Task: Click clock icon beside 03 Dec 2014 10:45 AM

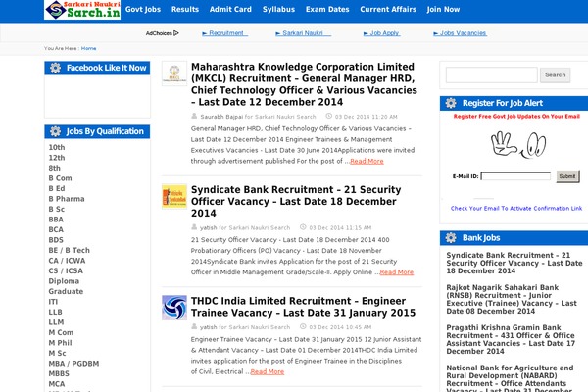Action: tap(303, 326)
